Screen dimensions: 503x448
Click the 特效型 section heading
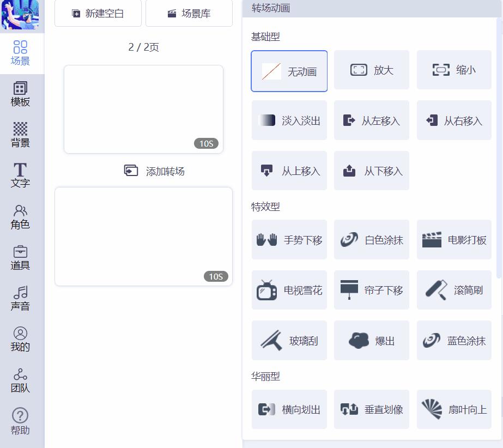265,207
